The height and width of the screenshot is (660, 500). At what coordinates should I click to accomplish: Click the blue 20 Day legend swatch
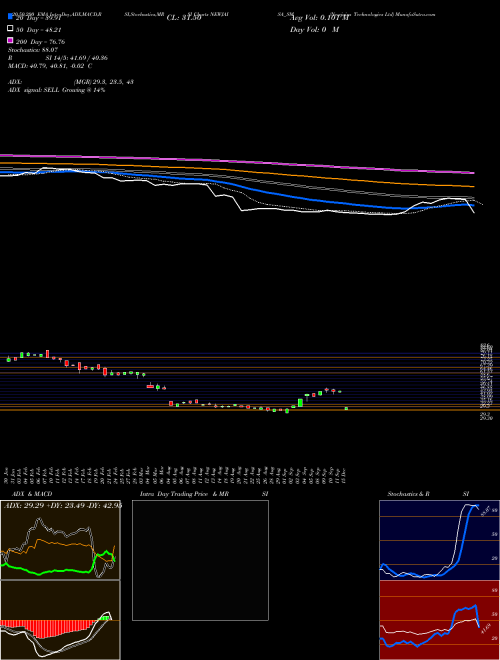[x=10, y=16]
